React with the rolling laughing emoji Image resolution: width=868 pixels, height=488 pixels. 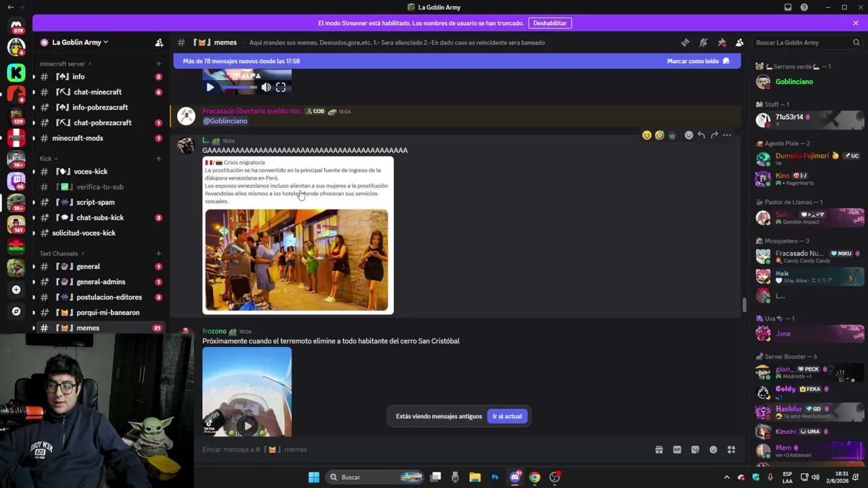click(659, 136)
